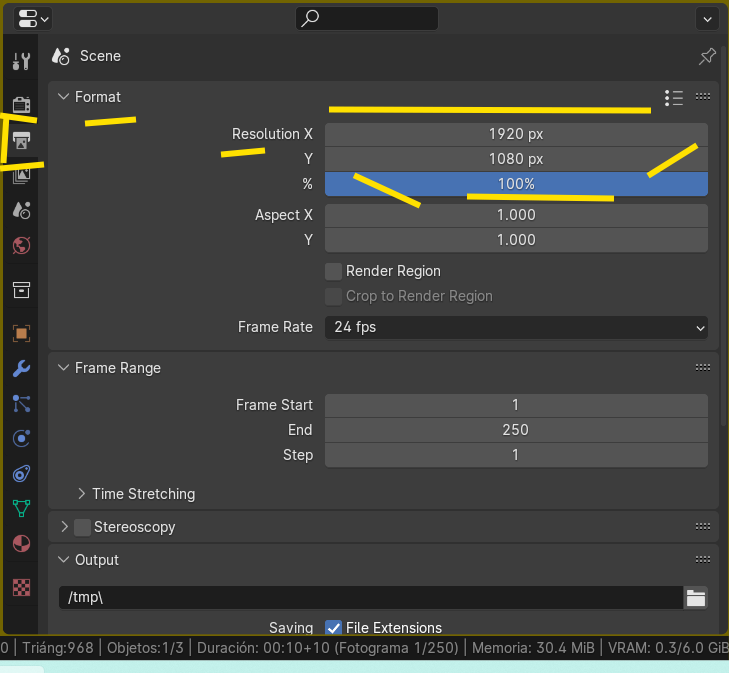Browse for output folder with folder icon
Viewport: 729px width, 673px height.
click(x=696, y=598)
